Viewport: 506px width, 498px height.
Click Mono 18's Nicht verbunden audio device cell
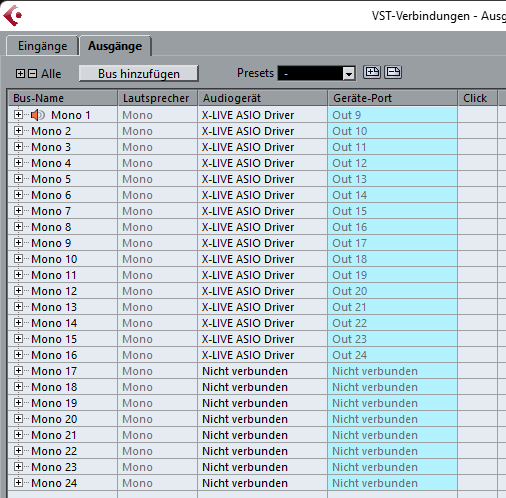pos(263,387)
